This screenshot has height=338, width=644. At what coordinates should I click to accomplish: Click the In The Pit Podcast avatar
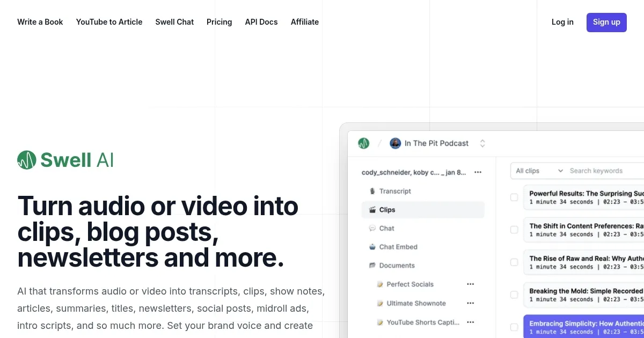coord(396,143)
